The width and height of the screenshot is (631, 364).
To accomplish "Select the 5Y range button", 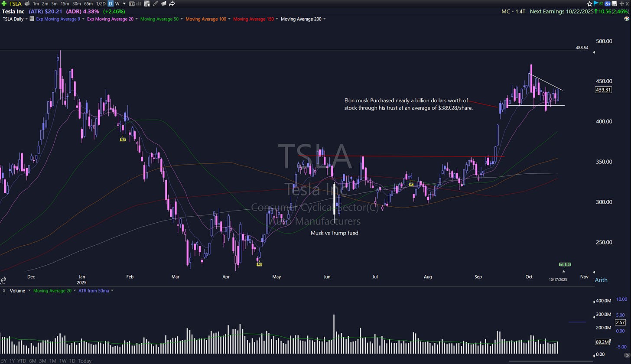I will pos(4,361).
